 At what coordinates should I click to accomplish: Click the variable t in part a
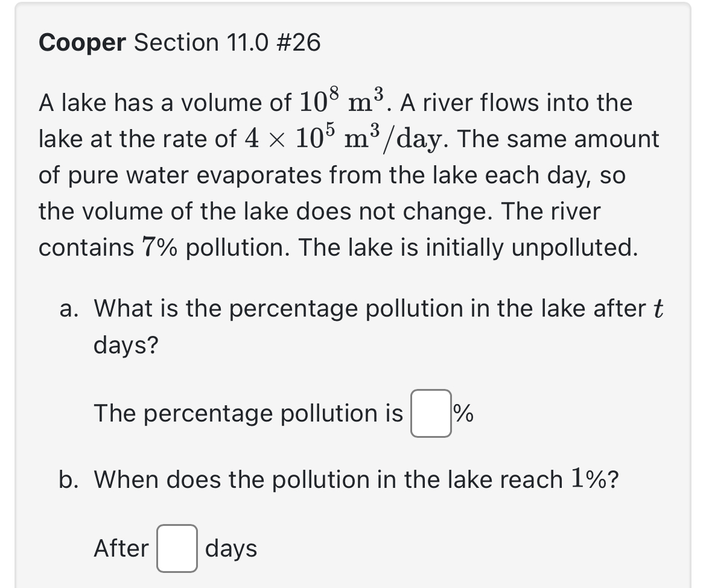click(658, 309)
